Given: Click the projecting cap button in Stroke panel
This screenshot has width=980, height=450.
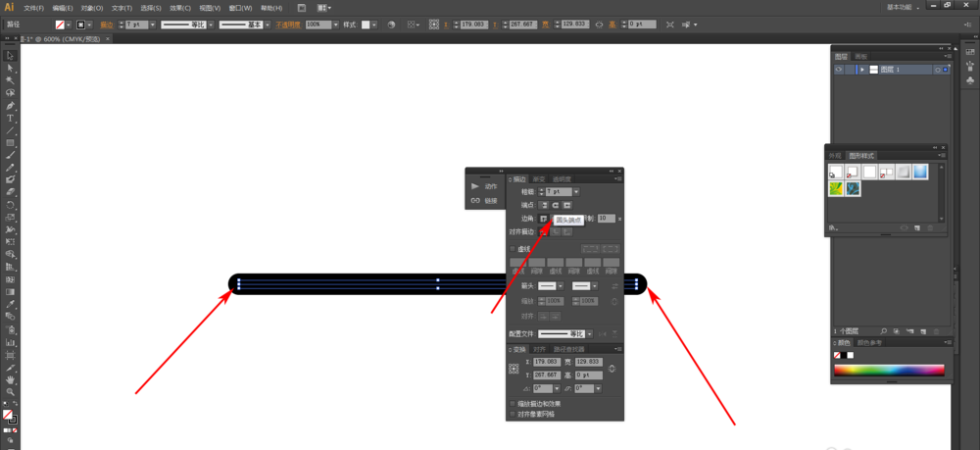Looking at the screenshot, I should click(x=567, y=205).
